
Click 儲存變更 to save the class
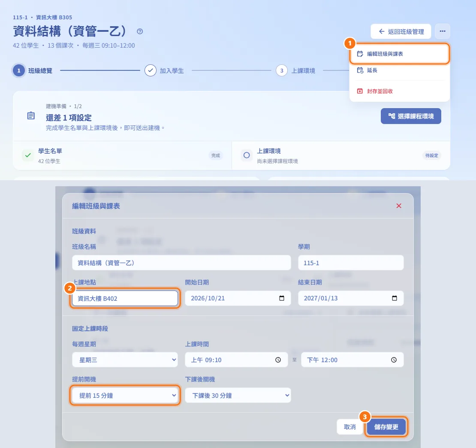(386, 427)
